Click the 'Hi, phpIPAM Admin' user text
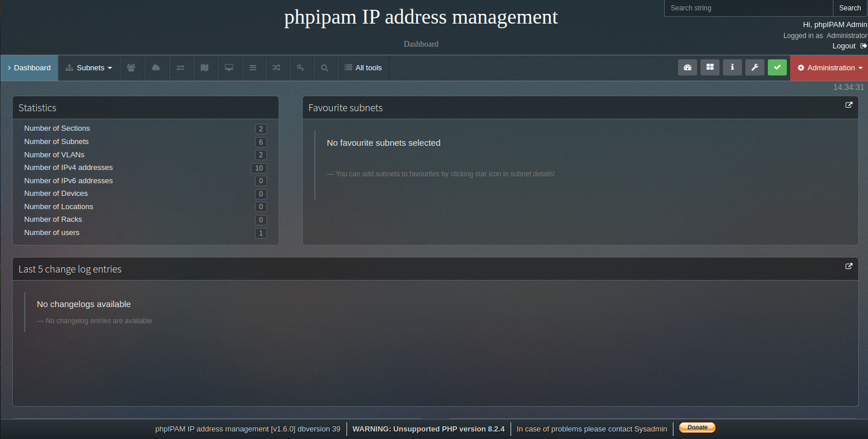 (x=835, y=24)
